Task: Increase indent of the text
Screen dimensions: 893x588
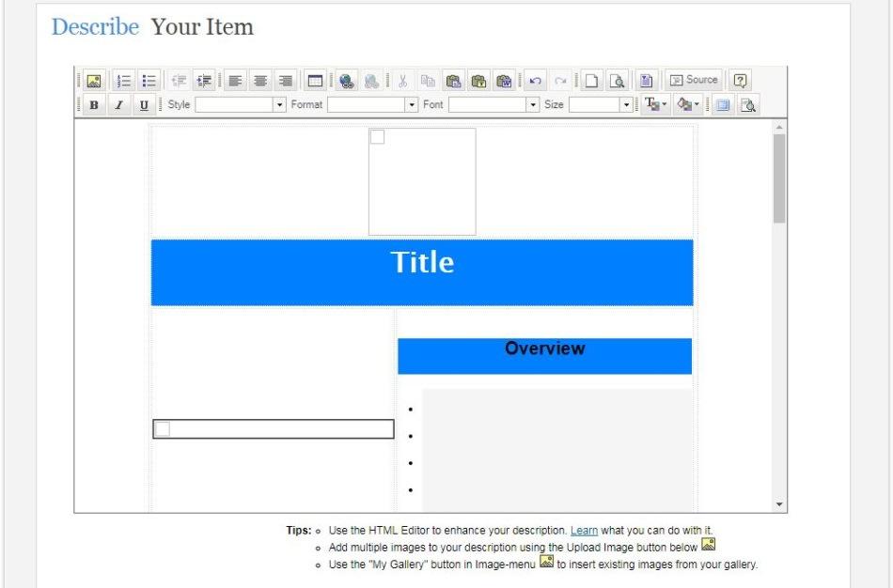Action: (x=204, y=80)
